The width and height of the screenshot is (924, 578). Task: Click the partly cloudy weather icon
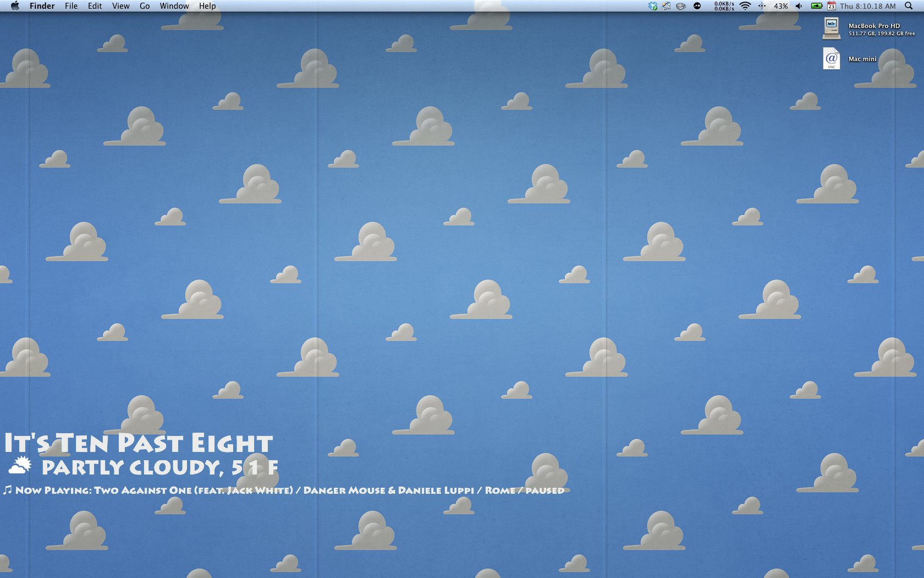20,466
